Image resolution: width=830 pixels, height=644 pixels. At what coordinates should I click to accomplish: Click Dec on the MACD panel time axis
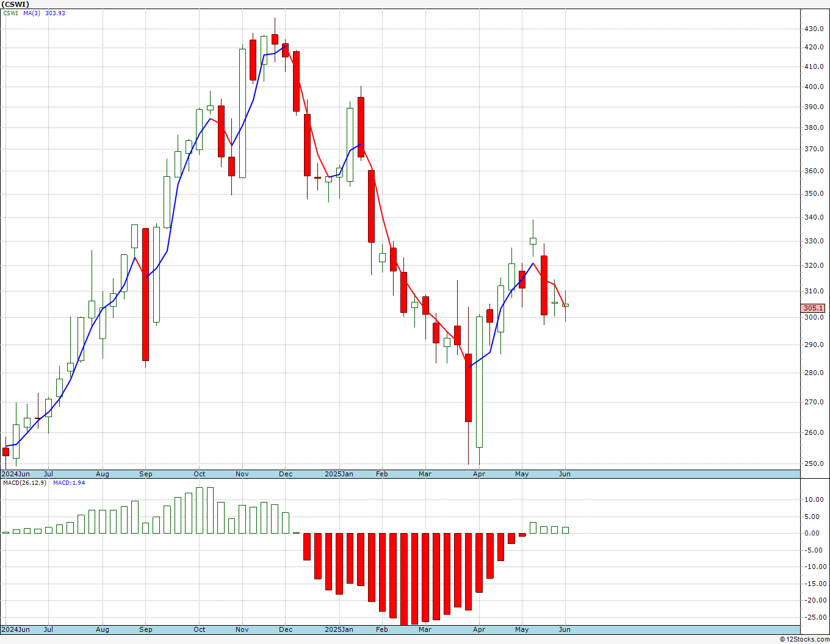[286, 629]
